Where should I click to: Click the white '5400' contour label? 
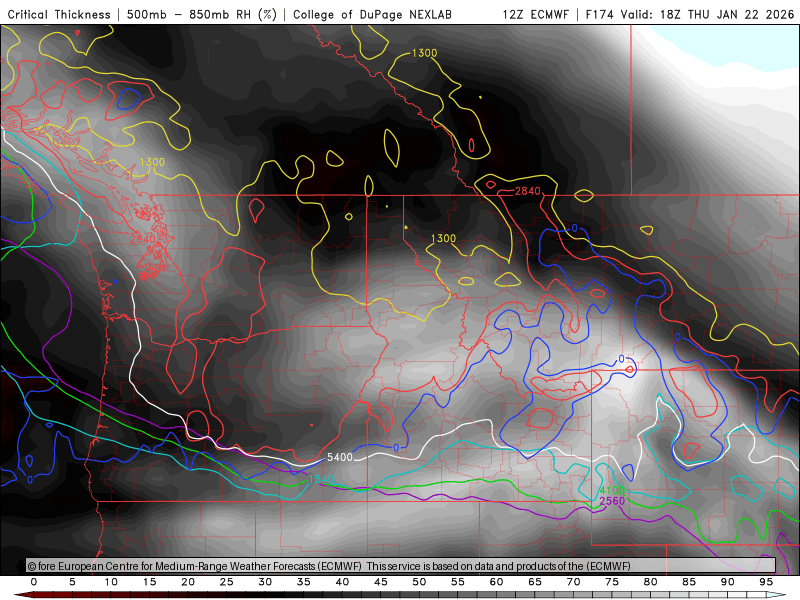point(340,457)
